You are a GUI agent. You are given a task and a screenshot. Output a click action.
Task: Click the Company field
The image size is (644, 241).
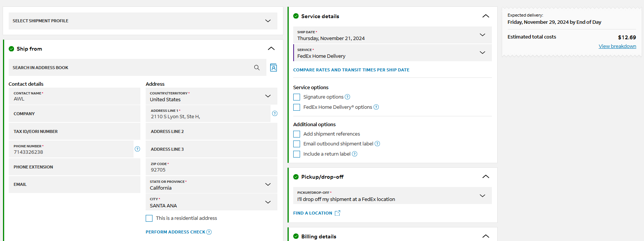75,114
